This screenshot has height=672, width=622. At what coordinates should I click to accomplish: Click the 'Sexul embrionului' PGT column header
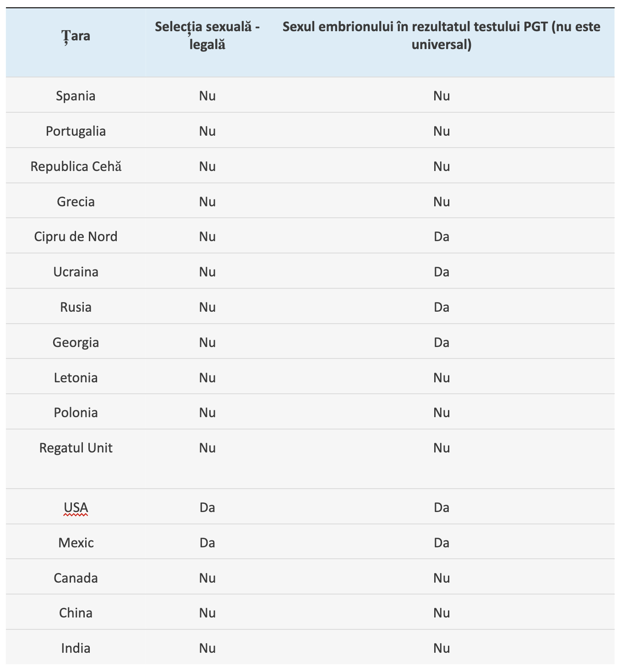[441, 36]
